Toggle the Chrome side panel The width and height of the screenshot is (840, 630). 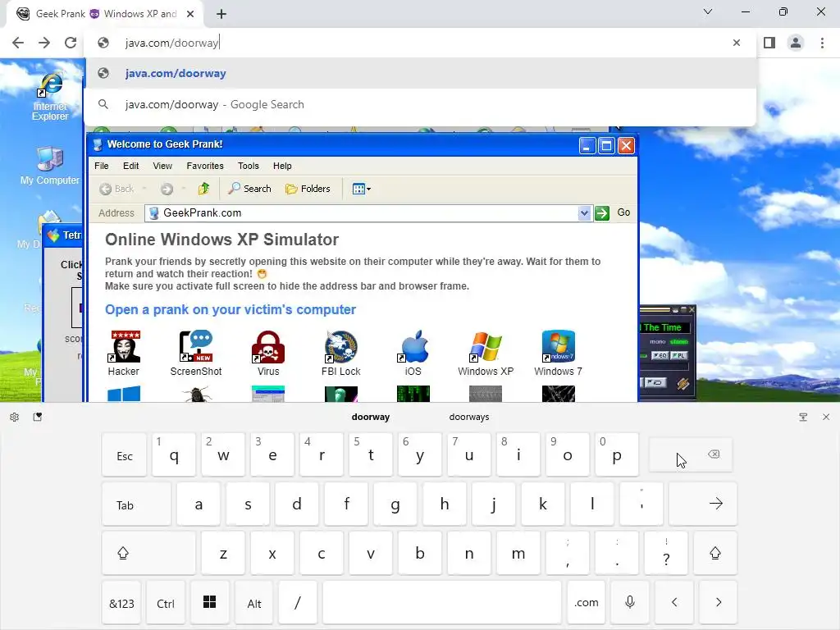click(x=769, y=43)
